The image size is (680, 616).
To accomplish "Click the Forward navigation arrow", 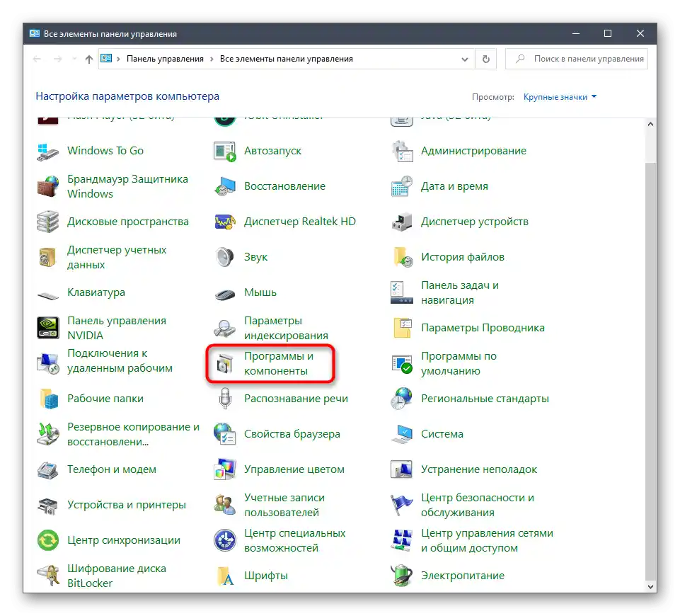I will tap(57, 59).
